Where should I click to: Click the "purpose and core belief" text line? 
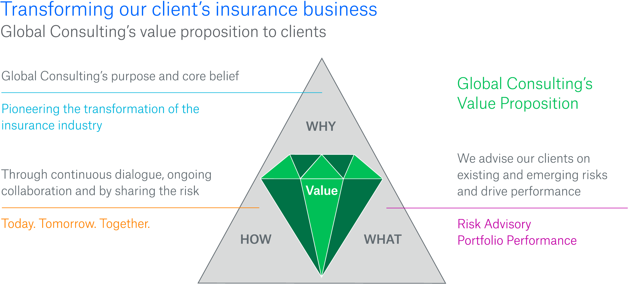[x=120, y=76]
